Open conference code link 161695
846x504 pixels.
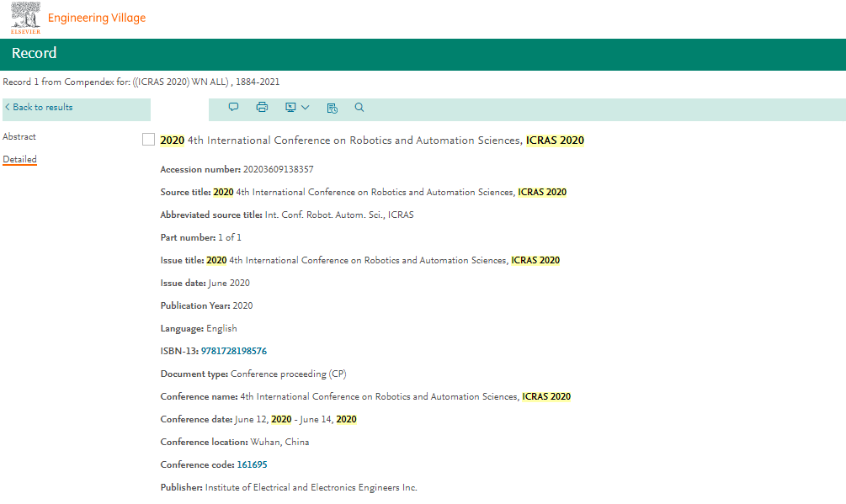click(x=252, y=464)
